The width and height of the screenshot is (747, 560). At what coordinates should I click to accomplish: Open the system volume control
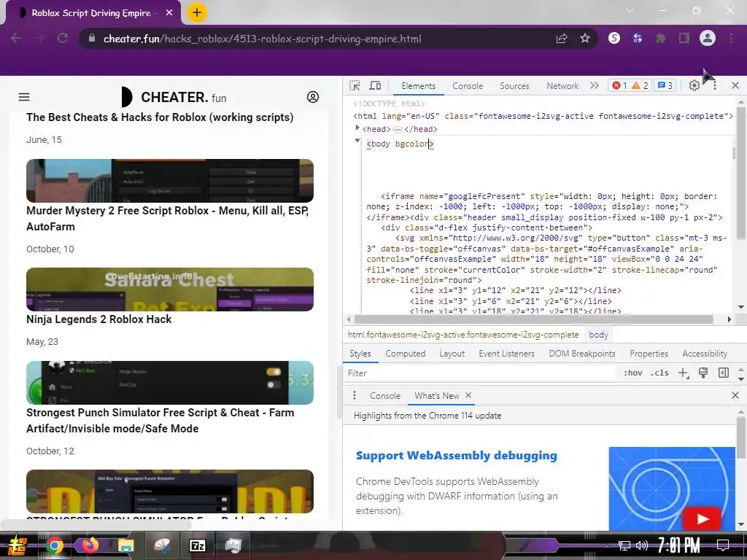[x=642, y=545]
